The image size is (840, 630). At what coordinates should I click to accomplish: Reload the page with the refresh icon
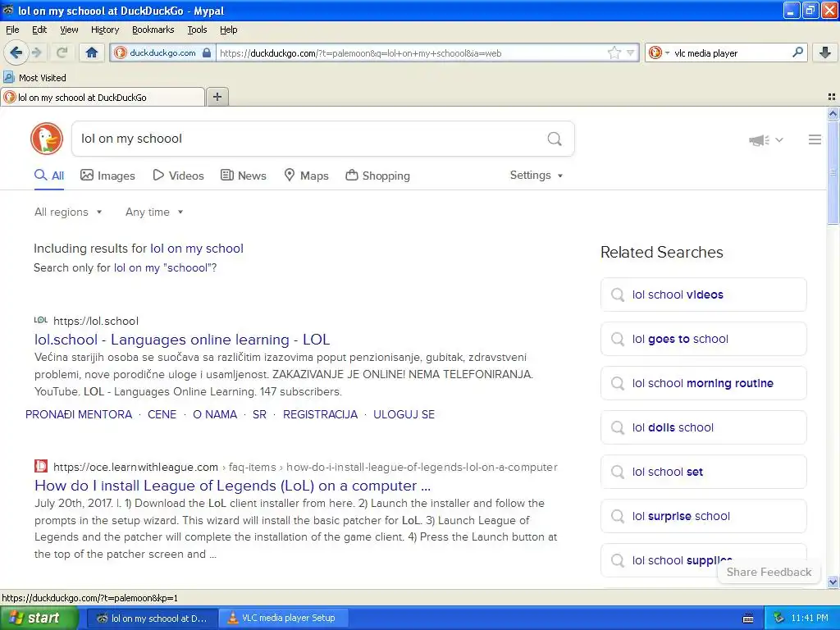(62, 52)
